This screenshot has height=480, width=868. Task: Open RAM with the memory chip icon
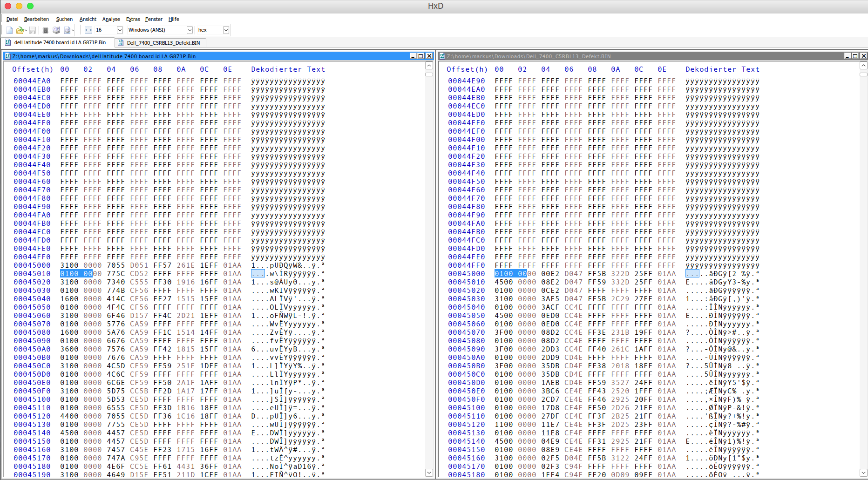click(46, 30)
